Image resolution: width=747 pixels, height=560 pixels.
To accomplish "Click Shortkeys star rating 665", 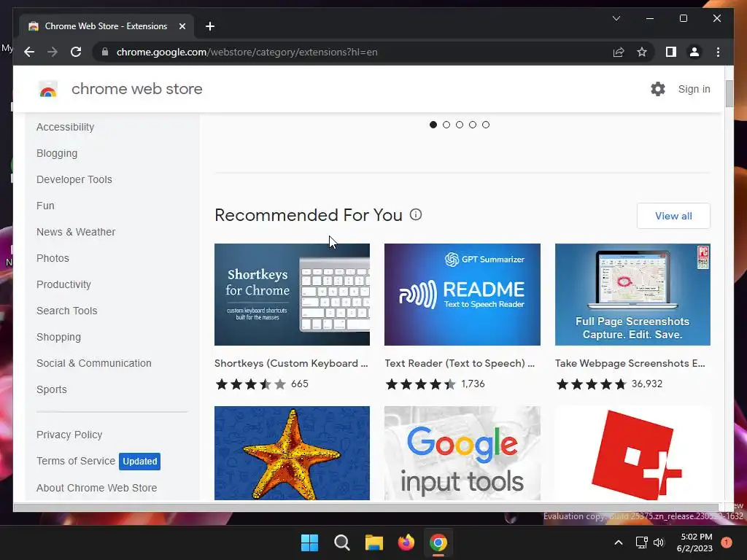I will click(262, 384).
